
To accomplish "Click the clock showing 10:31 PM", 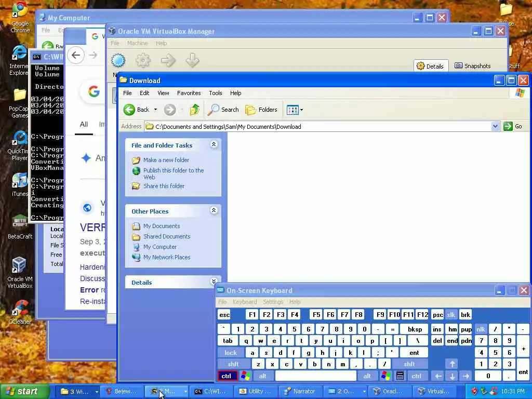I will pyautogui.click(x=513, y=391).
